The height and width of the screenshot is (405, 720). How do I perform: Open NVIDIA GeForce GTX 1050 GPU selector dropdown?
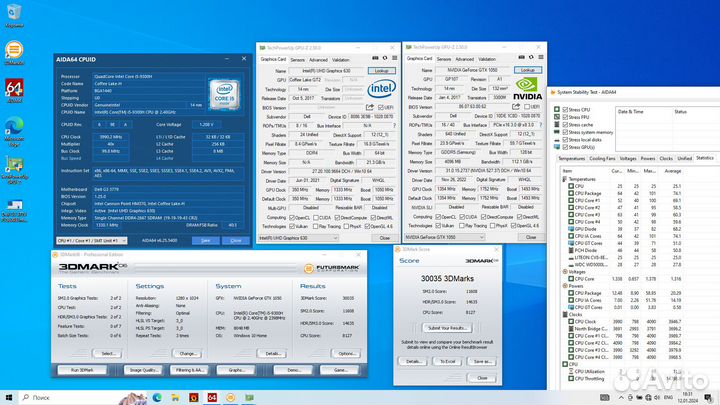[x=444, y=237]
